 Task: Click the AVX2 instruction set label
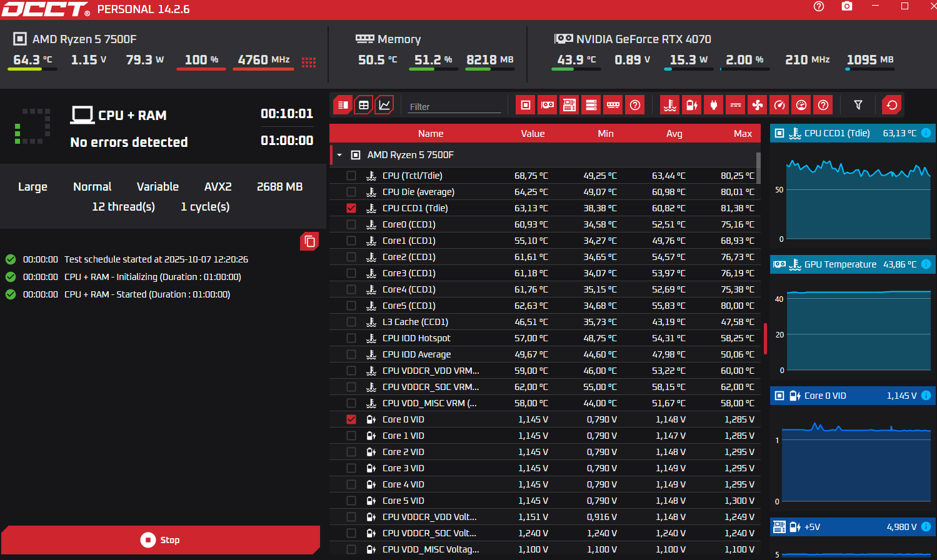click(x=218, y=187)
